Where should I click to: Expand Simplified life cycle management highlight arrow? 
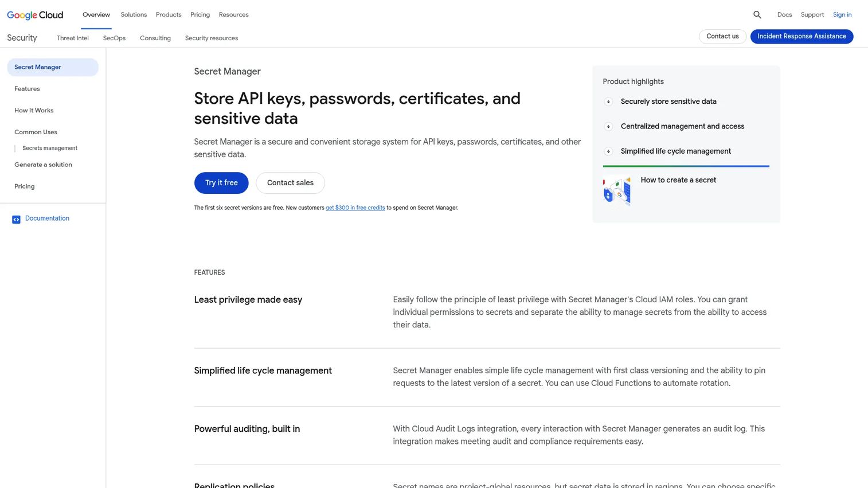[x=608, y=151]
